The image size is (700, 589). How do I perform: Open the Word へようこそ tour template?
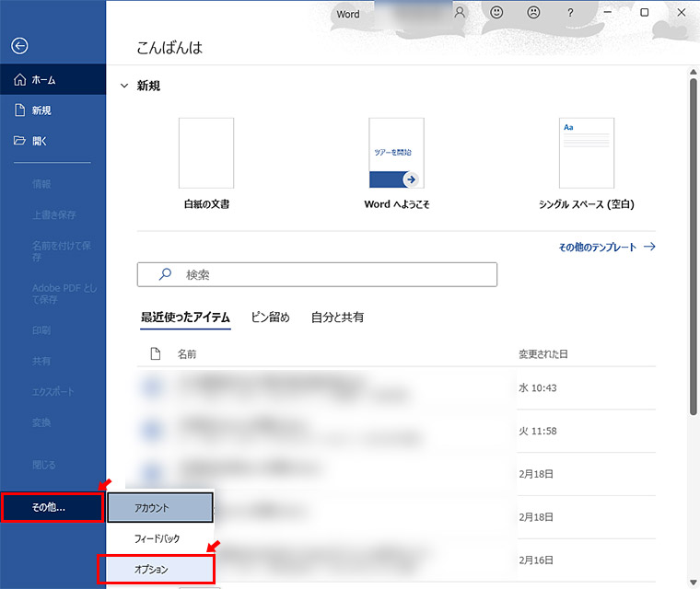point(396,153)
